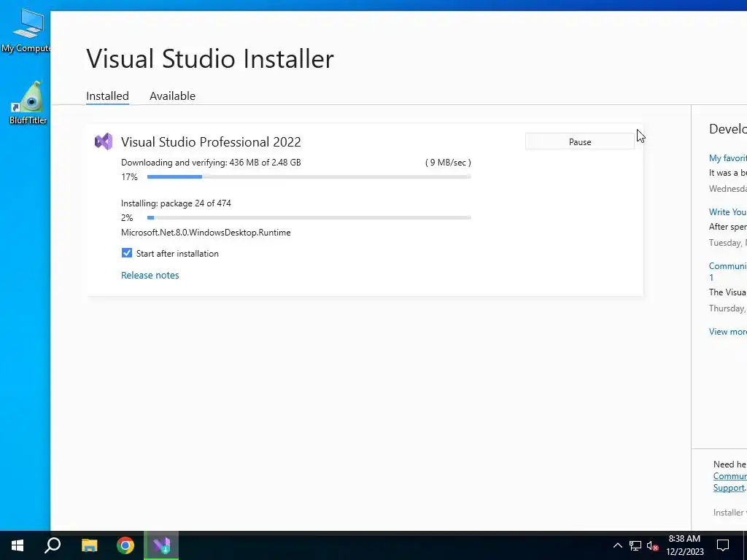This screenshot has height=560, width=747.
Task: Click the muted volume tray icon
Action: [x=653, y=545]
